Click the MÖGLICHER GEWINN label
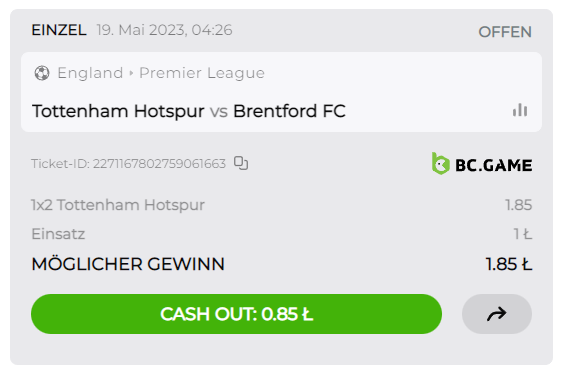This screenshot has height=376, width=570. [128, 264]
